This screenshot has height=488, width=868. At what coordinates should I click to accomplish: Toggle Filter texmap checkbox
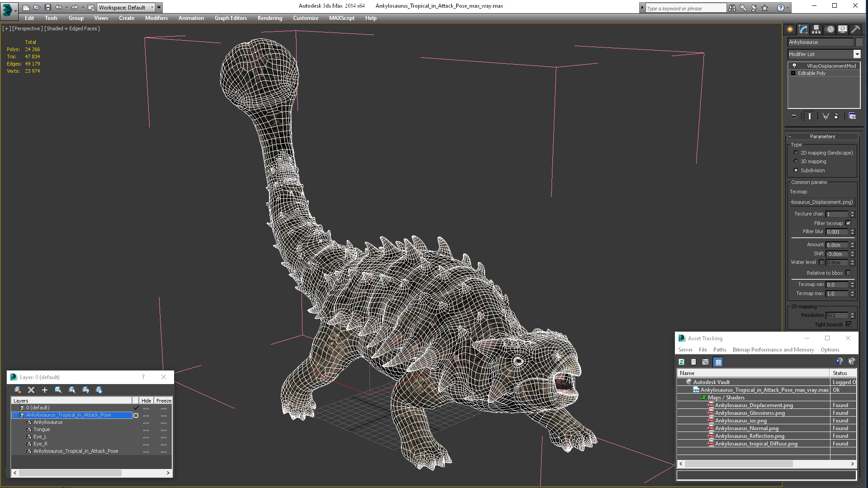coord(848,223)
